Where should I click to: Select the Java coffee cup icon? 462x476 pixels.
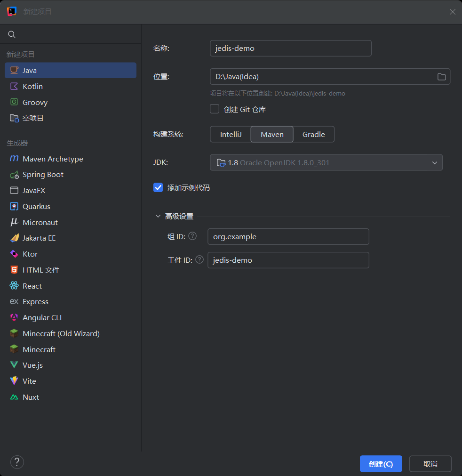pyautogui.click(x=14, y=70)
